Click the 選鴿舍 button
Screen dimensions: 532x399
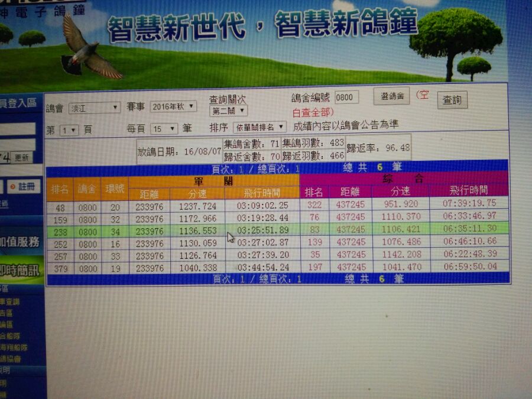pyautogui.click(x=391, y=96)
